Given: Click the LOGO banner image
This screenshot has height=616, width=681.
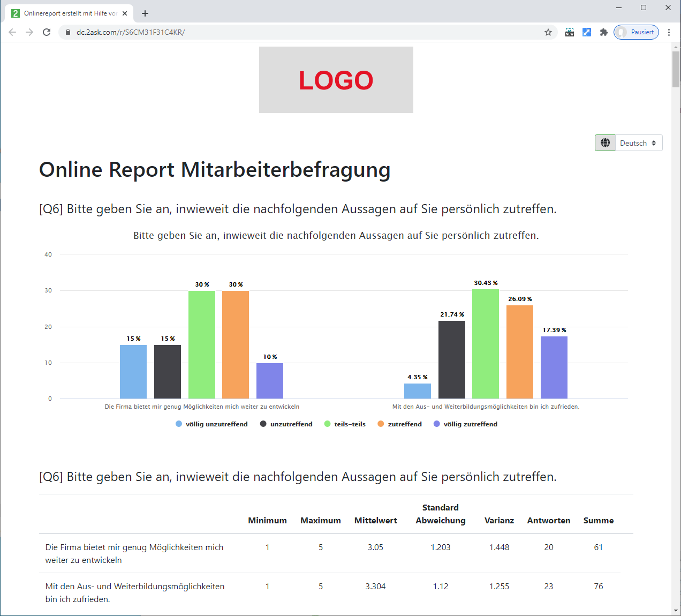Looking at the screenshot, I should [x=336, y=80].
